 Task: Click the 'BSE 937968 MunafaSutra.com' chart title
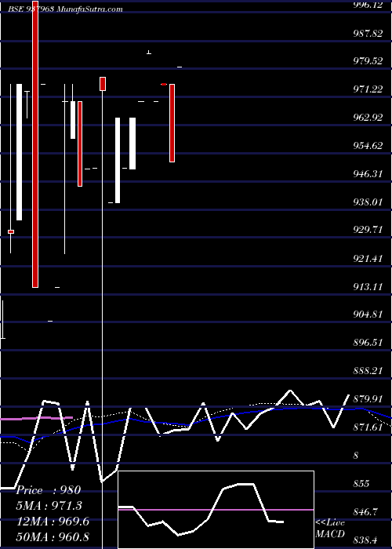(x=65, y=9)
